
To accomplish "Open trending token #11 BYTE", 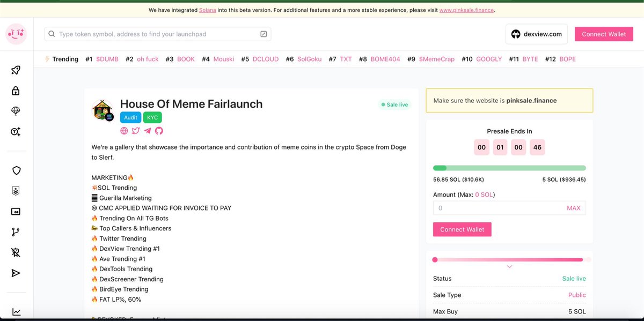I will point(530,59).
